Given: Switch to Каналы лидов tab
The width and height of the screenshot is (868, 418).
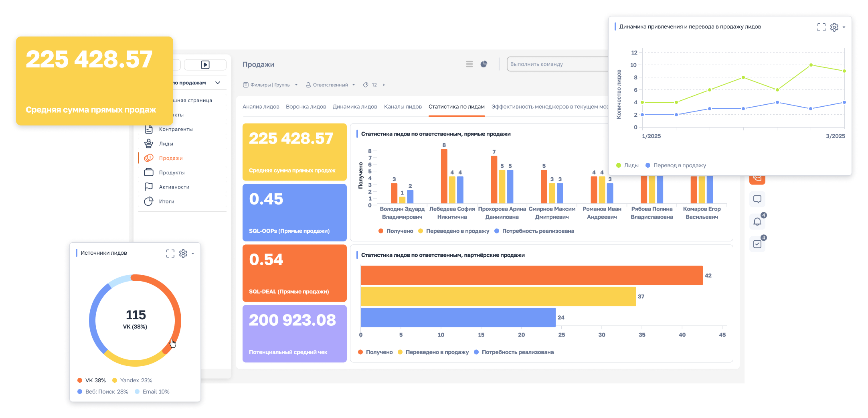Looking at the screenshot, I should point(403,107).
